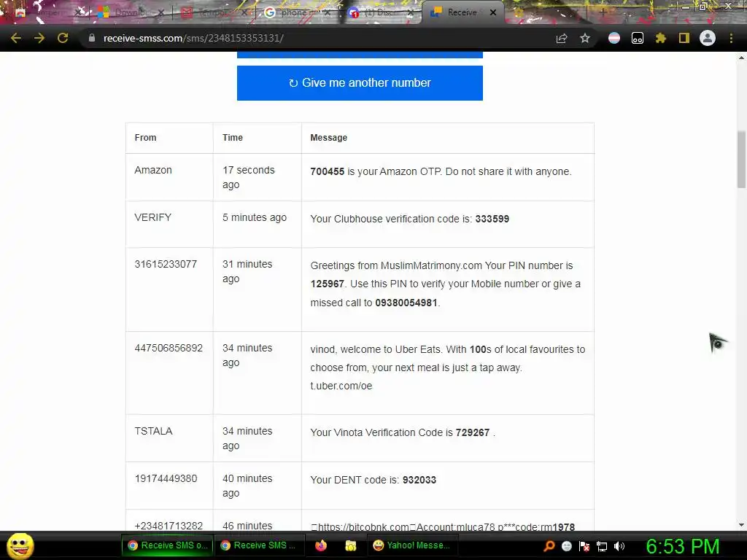747x560 pixels.
Task: Share this page from the address bar
Action: pyautogui.click(x=562, y=38)
